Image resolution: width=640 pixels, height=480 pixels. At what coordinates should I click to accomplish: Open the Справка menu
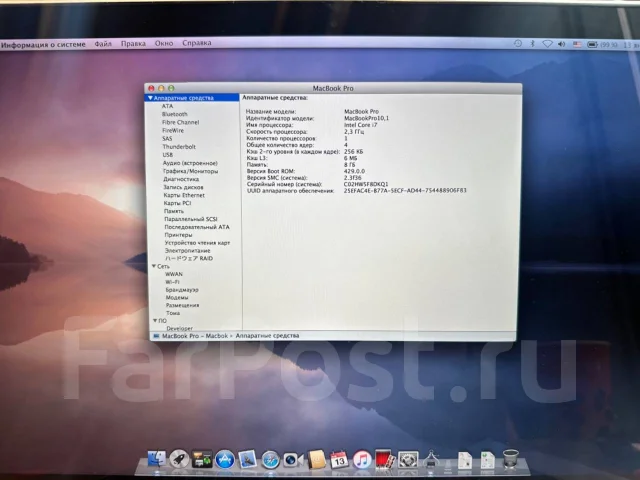click(197, 43)
